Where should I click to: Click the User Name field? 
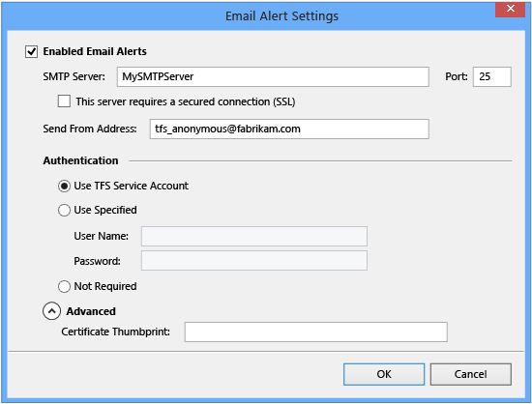click(254, 236)
